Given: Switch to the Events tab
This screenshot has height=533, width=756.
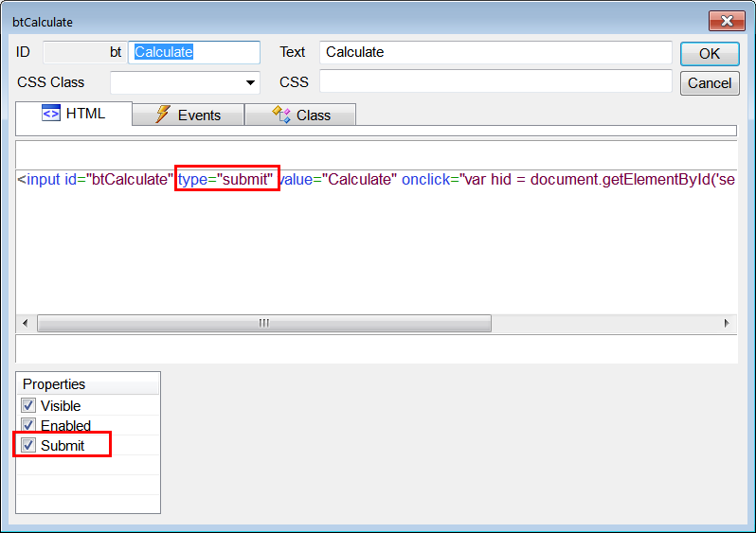Looking at the screenshot, I should (x=188, y=115).
